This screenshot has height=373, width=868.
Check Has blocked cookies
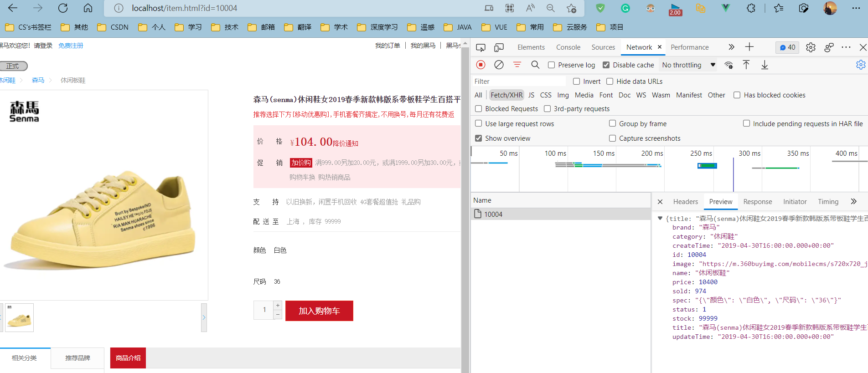click(x=737, y=95)
